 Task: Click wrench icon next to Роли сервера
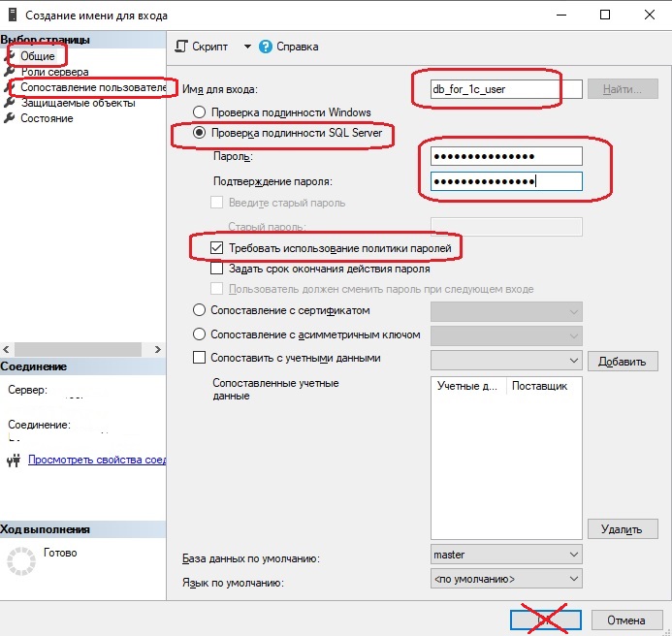point(9,72)
